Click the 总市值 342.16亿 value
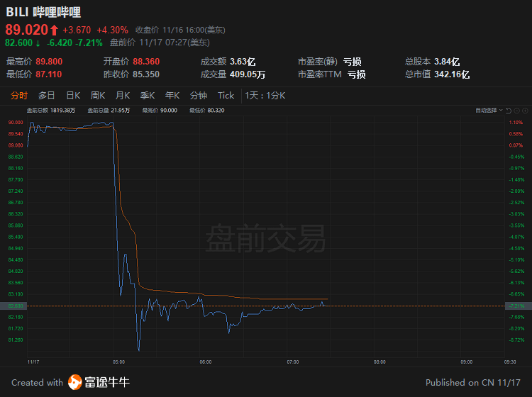Image resolution: width=532 pixels, height=397 pixels. [x=452, y=74]
